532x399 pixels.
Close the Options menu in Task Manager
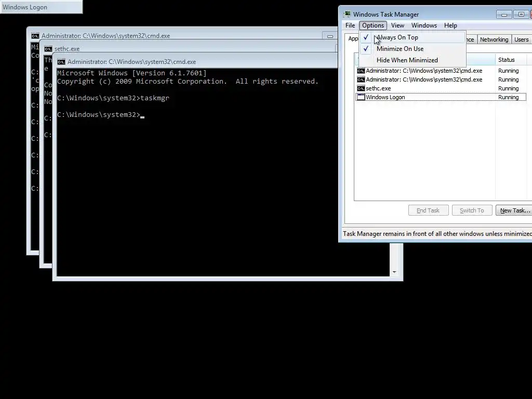pyautogui.click(x=373, y=25)
